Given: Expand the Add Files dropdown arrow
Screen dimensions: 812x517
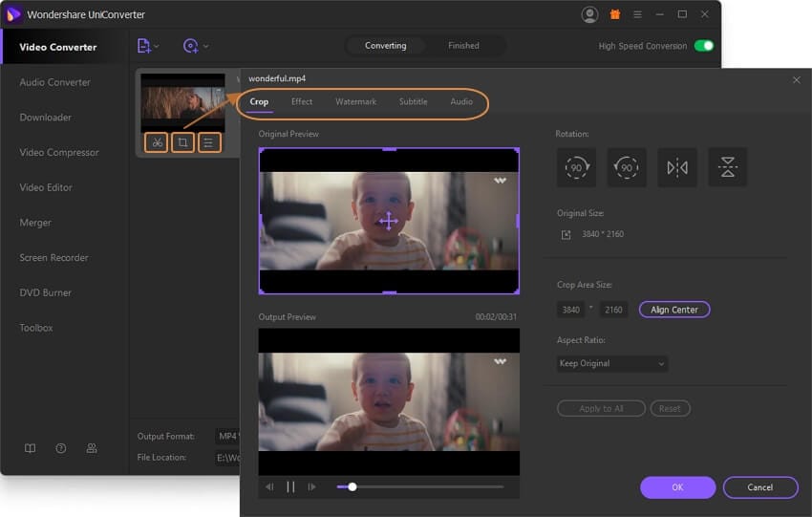Looking at the screenshot, I should (x=157, y=46).
